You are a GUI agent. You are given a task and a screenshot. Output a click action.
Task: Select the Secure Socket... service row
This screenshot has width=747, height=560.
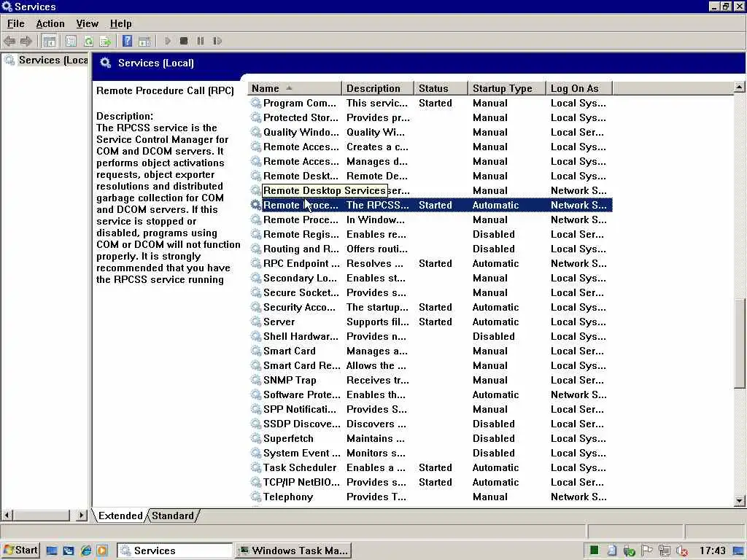(430, 293)
